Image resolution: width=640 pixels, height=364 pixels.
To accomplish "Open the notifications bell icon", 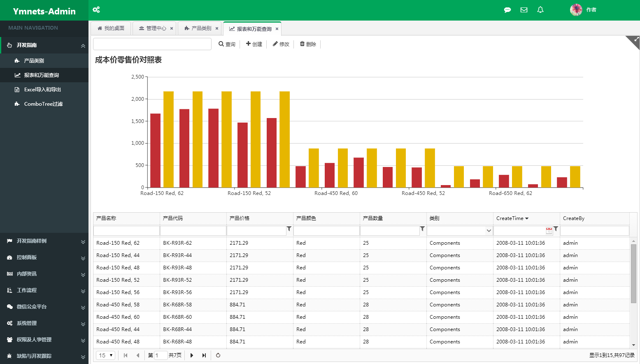I will 540,10.
